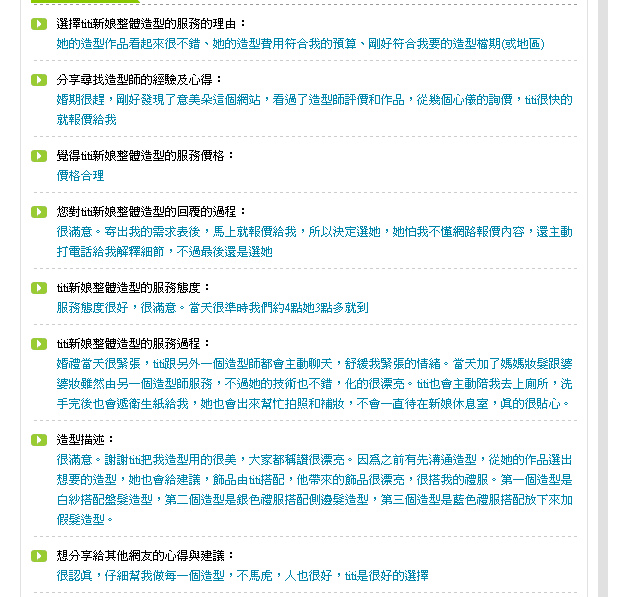The image size is (628, 597).
Task: Click the line starting 她的造型作品看起來很不錯
Action: [300, 44]
